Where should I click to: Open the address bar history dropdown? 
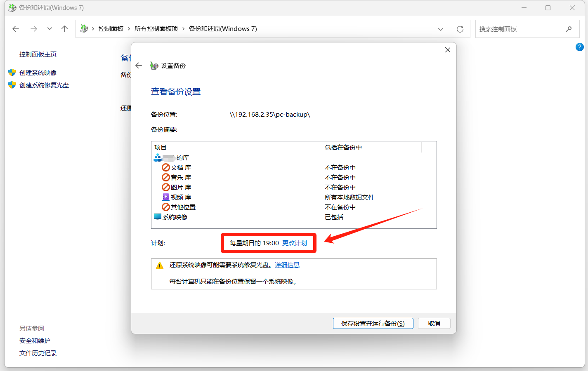coord(441,29)
